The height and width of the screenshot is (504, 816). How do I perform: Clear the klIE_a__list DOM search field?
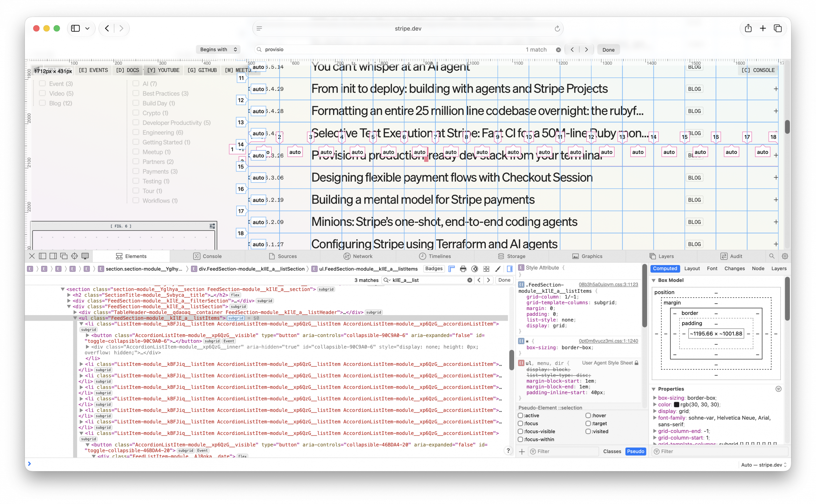pos(470,280)
